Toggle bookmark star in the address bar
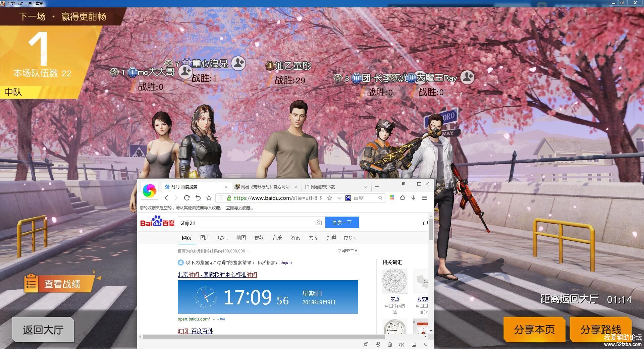Screen dimensions: 644x349 point(329,198)
